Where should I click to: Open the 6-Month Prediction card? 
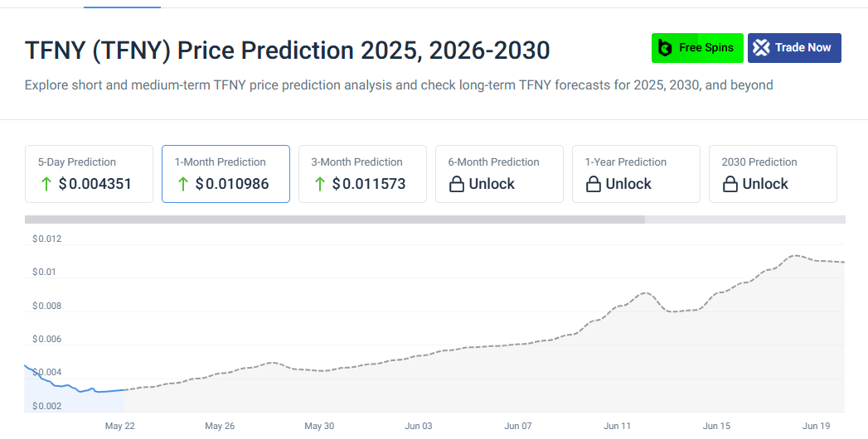tap(499, 174)
